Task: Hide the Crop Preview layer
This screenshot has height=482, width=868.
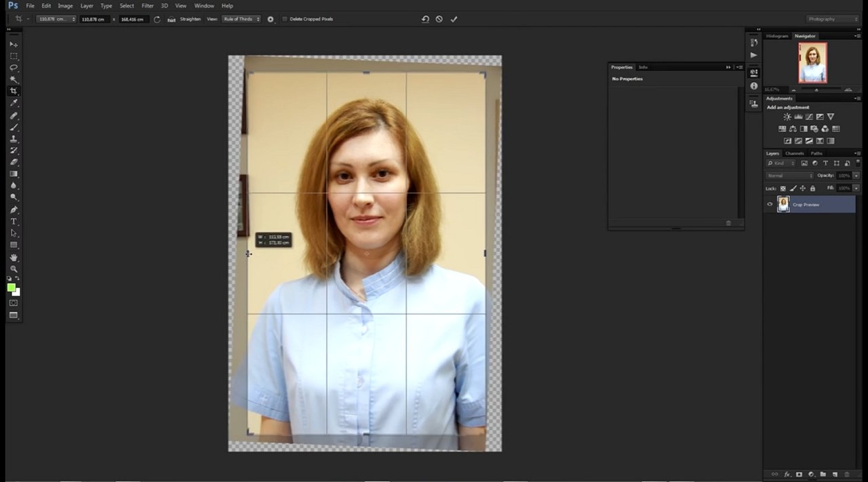Action: (x=770, y=204)
